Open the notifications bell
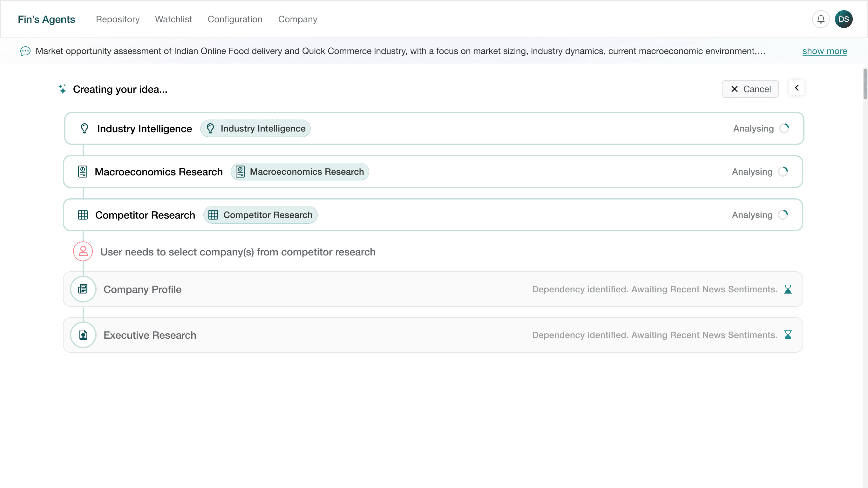 click(x=821, y=19)
